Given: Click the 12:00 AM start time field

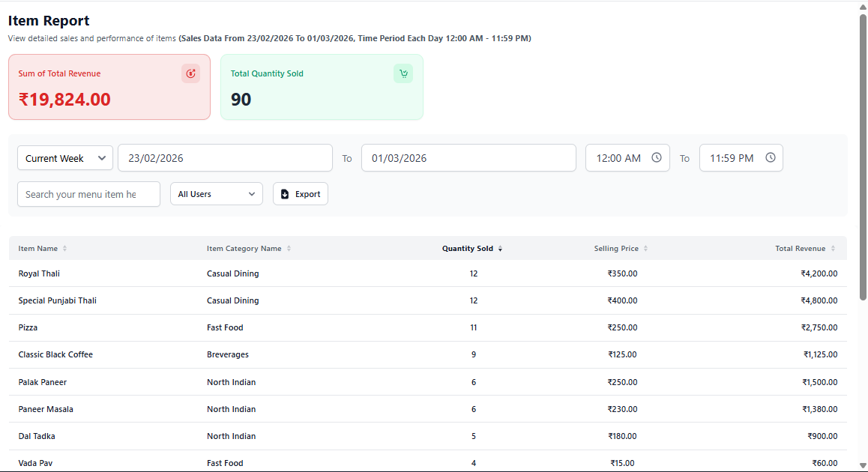Looking at the screenshot, I should click(x=618, y=158).
